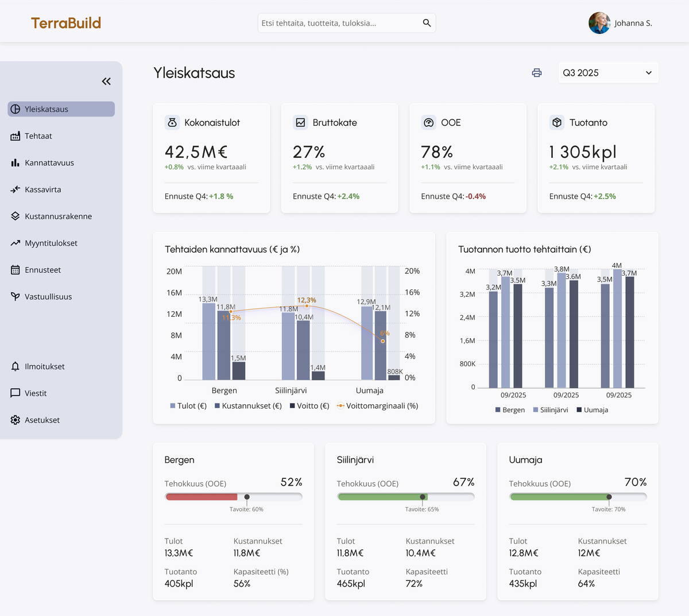Open the Yleiskatsaus menu item
689x616 pixels.
coord(61,109)
